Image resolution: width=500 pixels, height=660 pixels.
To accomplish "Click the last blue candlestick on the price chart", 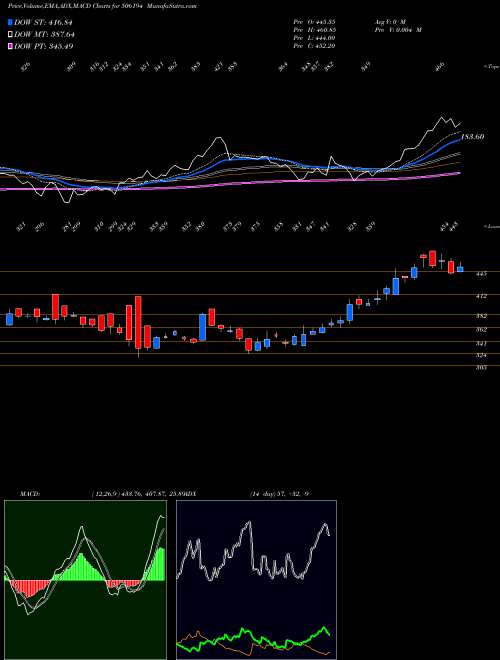I will coord(460,268).
